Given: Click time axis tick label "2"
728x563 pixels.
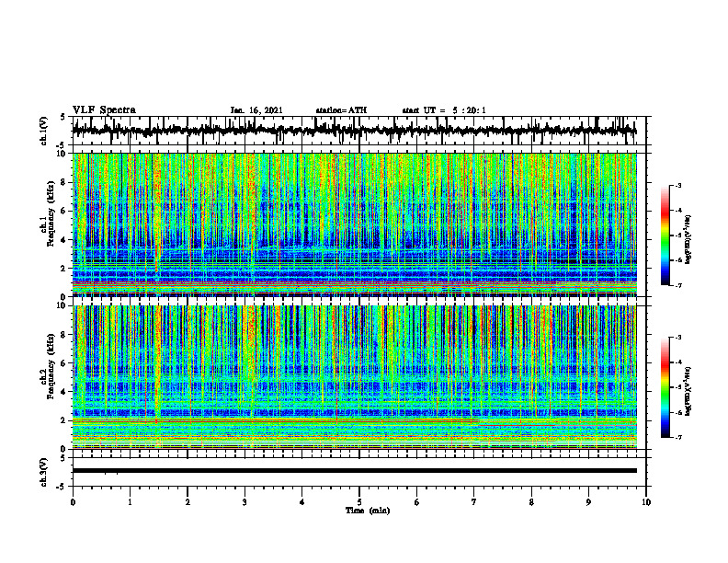Looking at the screenshot, I should (188, 502).
